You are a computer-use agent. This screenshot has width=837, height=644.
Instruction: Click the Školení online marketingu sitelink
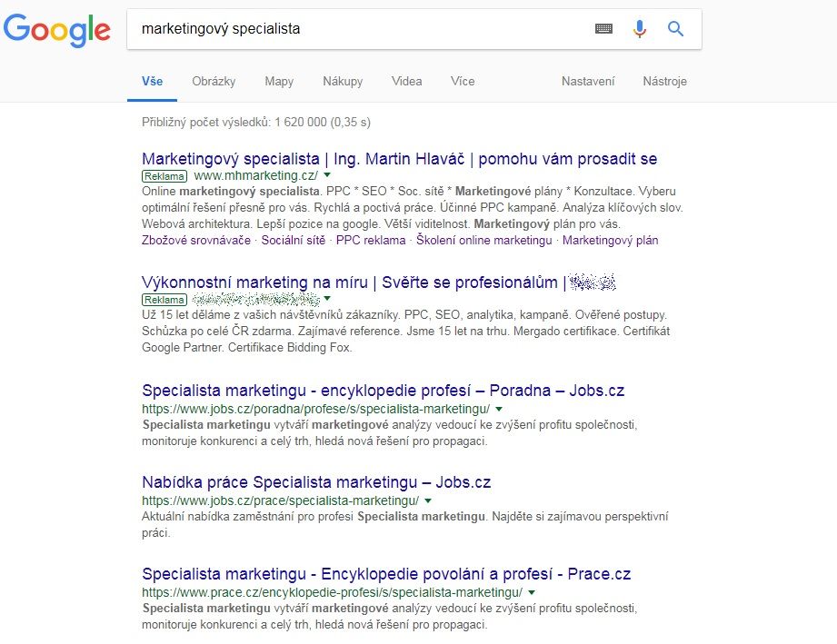coord(484,241)
